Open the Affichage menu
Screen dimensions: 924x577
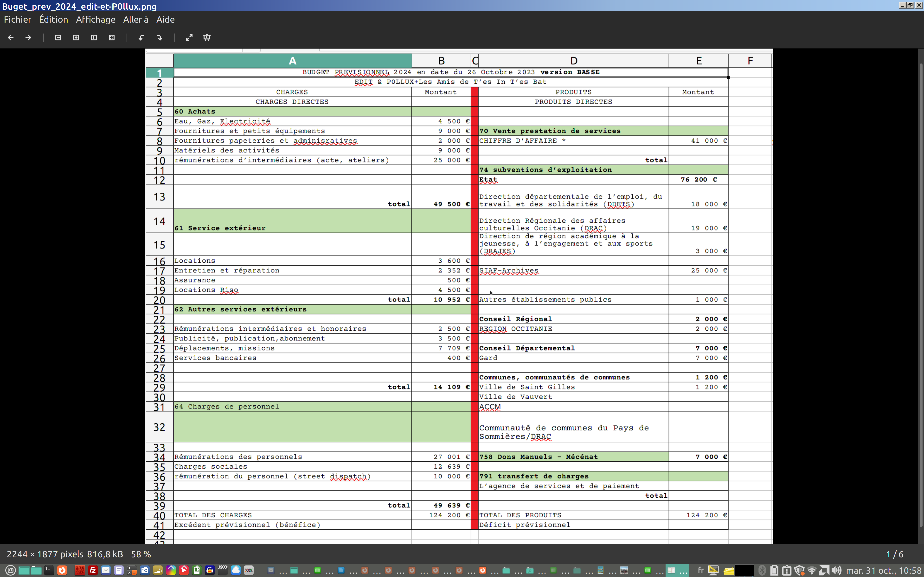point(96,19)
